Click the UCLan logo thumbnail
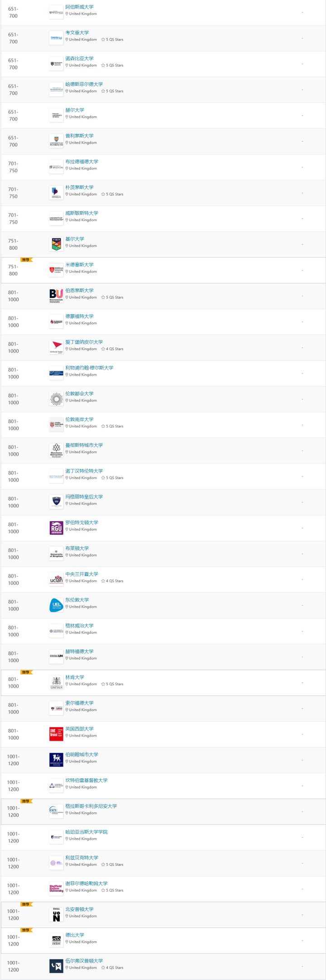Image resolution: width=326 pixels, height=980 pixels. (56, 580)
